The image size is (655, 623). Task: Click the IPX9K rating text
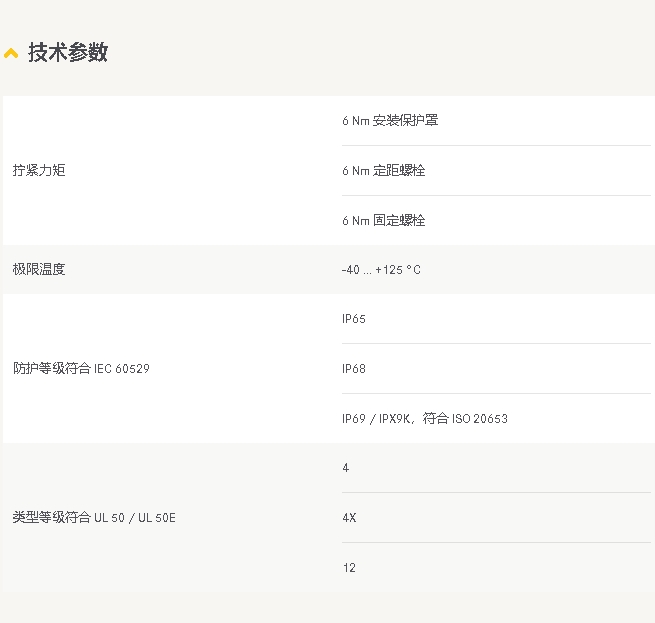click(x=394, y=419)
